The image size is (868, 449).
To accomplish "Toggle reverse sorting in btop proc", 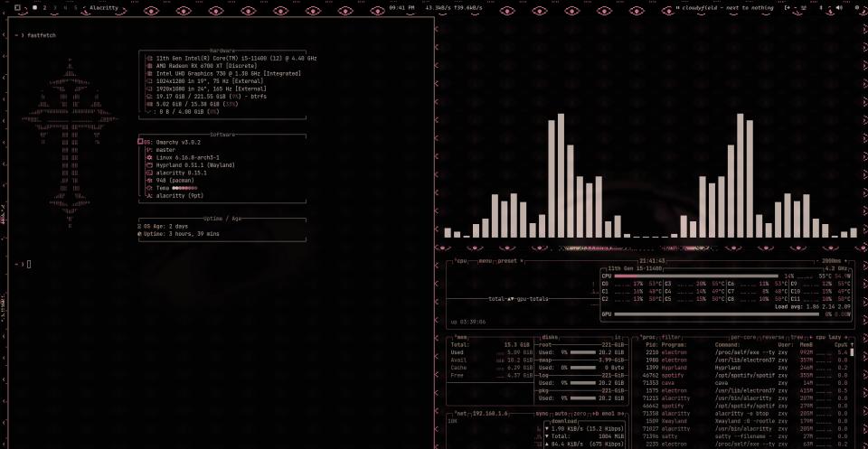I will 775,337.
